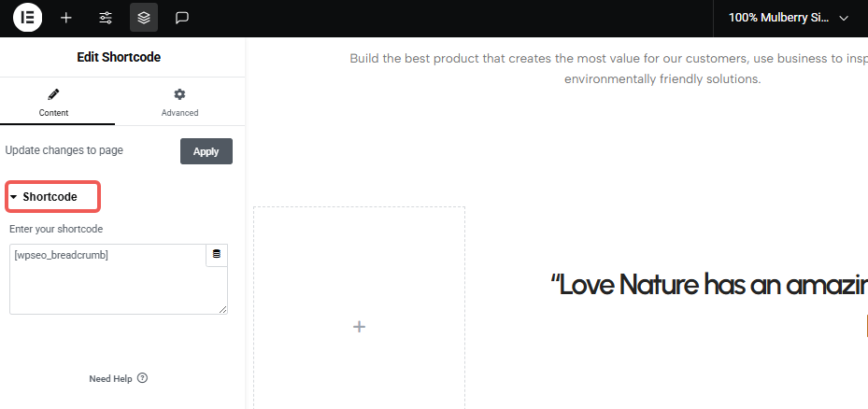Viewport: 868px width, 409px height.
Task: Click the textarea resize handle corner
Action: pos(223,310)
